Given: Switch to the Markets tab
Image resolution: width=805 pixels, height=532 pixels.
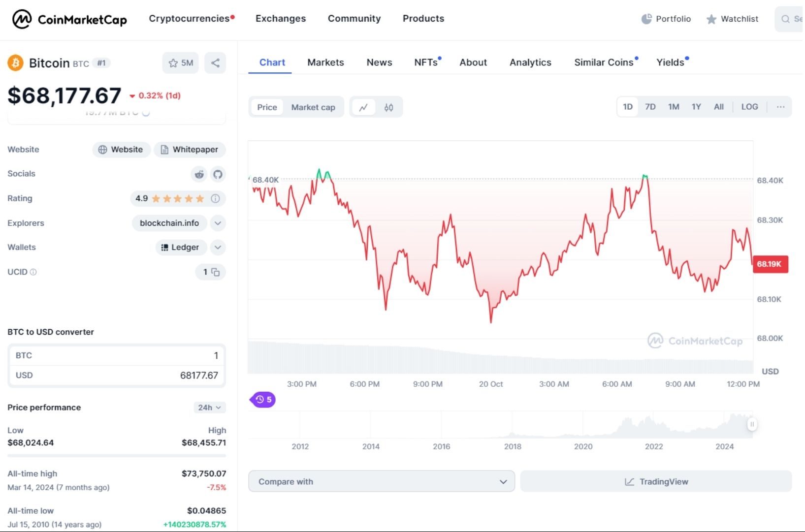Looking at the screenshot, I should pyautogui.click(x=325, y=63).
